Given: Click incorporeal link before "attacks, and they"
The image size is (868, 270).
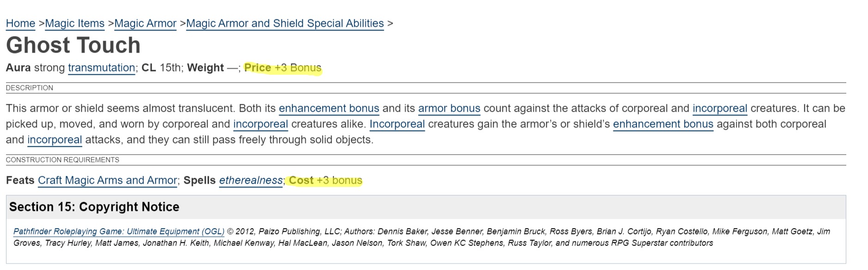Looking at the screenshot, I should [55, 140].
